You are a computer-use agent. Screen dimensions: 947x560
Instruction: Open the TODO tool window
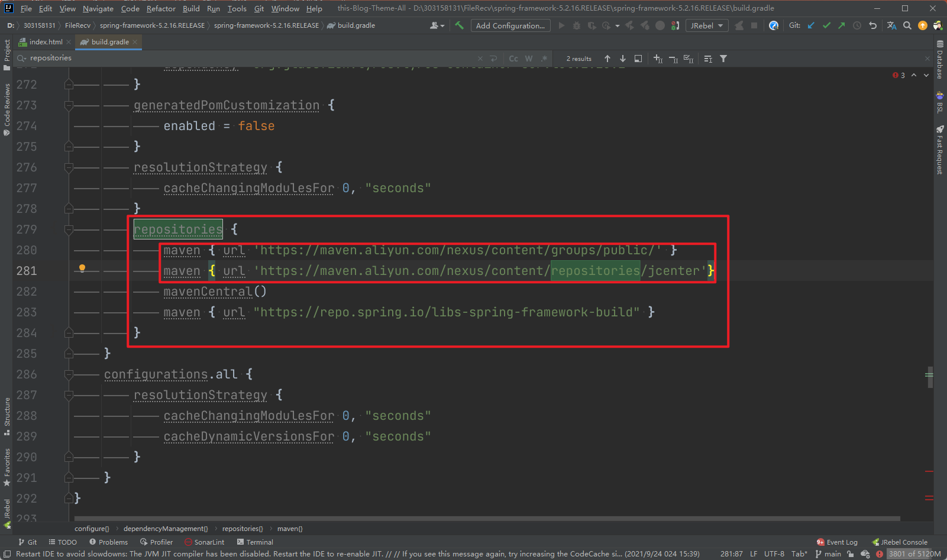[63, 542]
